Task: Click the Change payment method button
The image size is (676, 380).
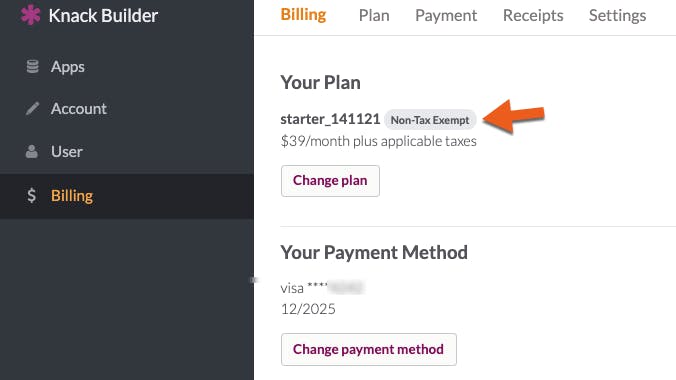Action: click(x=369, y=349)
